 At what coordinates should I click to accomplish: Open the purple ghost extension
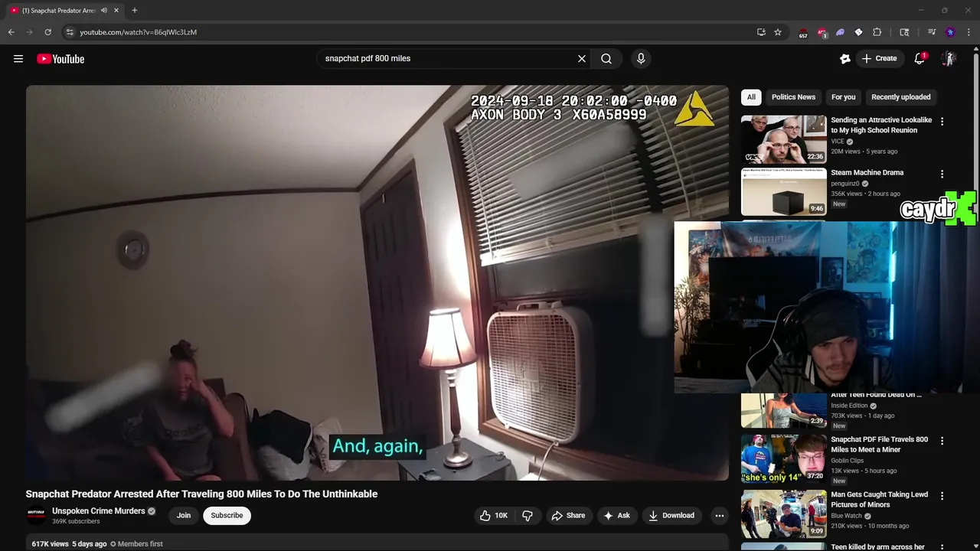tap(840, 32)
